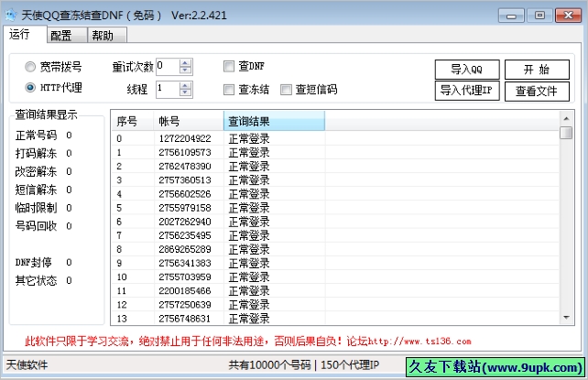
Task: Click the 临时限制 count label
Action: click(x=36, y=208)
